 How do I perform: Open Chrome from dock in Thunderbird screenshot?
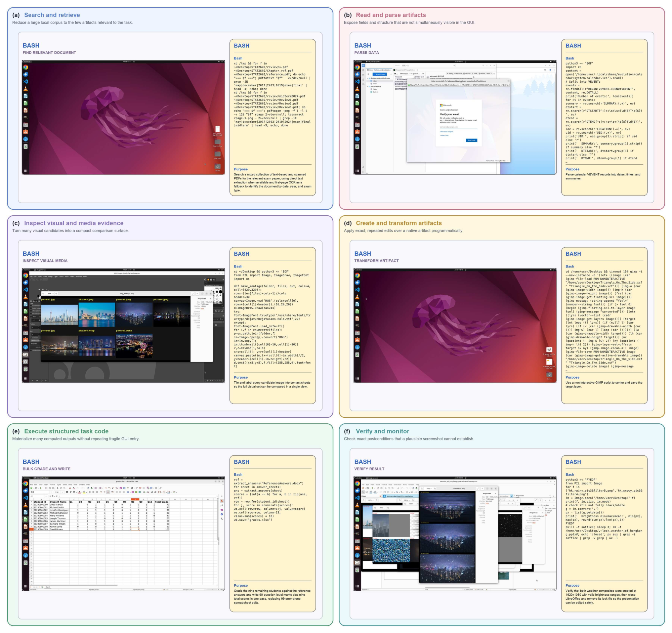(x=357, y=67)
